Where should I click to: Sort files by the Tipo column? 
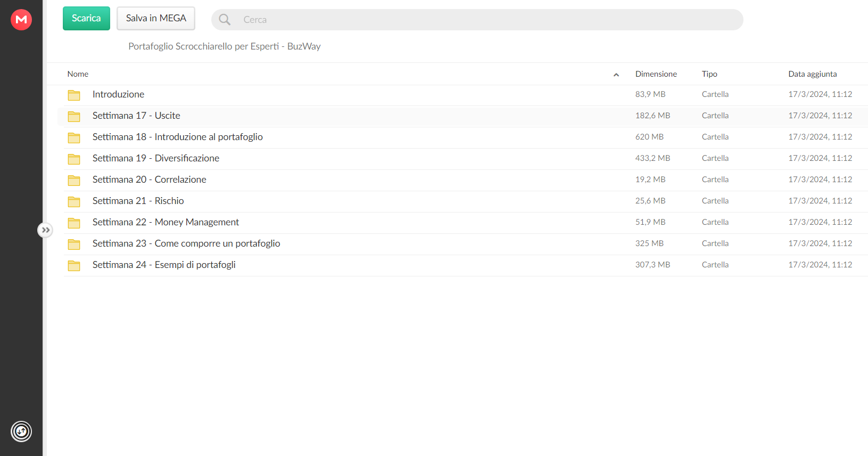point(709,74)
